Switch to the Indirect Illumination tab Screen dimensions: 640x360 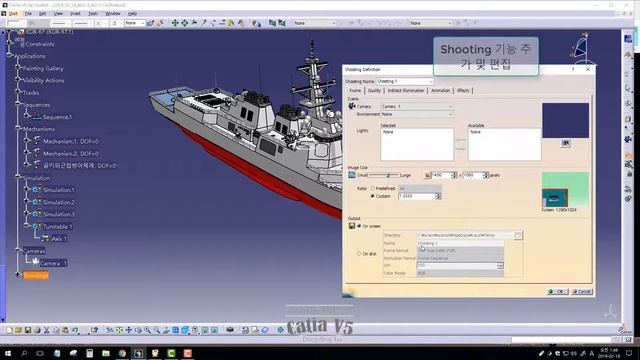[406, 91]
